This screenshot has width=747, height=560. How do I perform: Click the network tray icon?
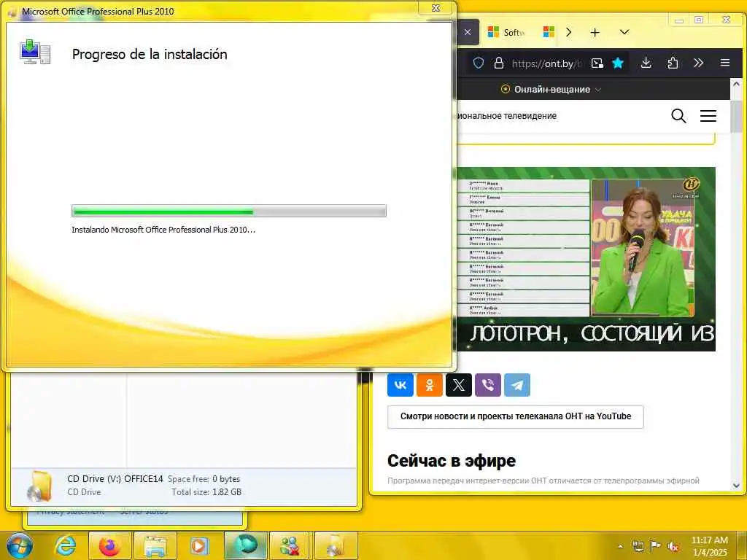click(x=638, y=546)
